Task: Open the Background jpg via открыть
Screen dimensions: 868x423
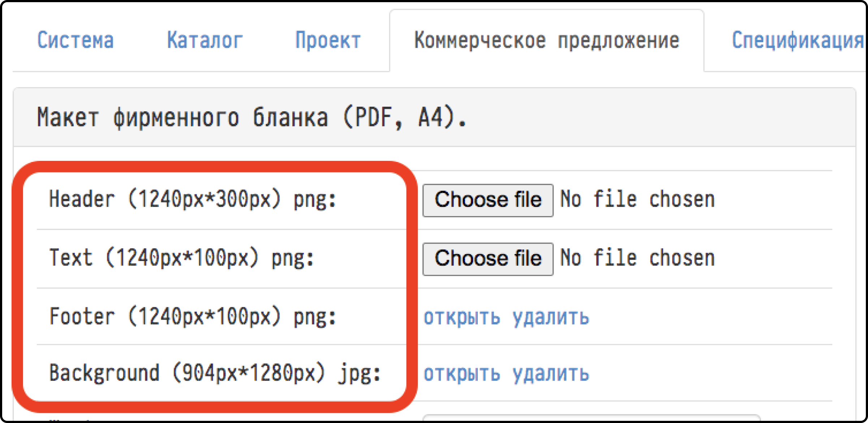Action: (x=462, y=374)
